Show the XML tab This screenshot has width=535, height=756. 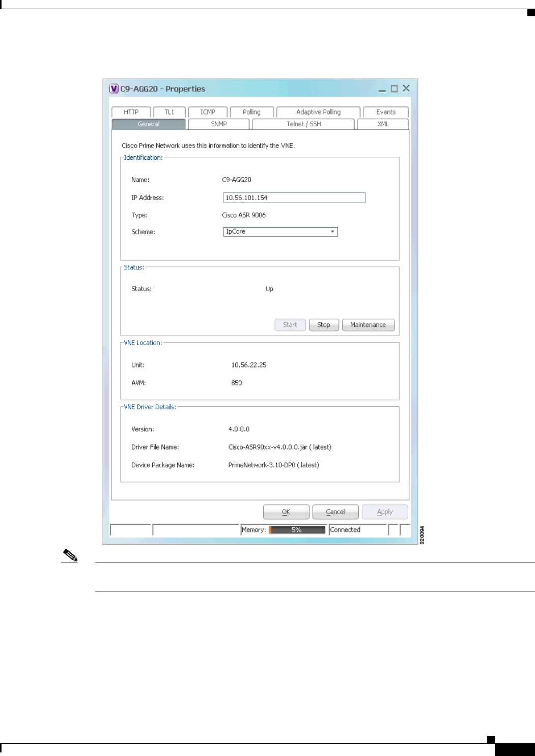click(383, 124)
